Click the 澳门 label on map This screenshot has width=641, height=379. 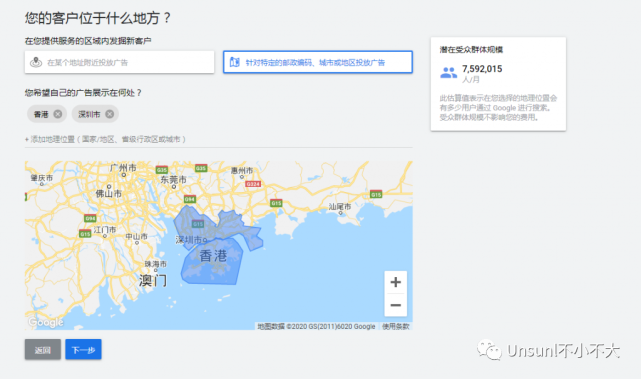[x=152, y=281]
